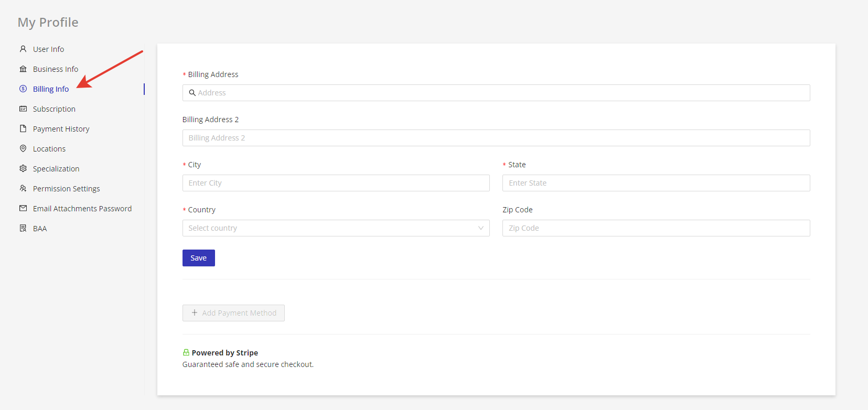Open the User Info section
The width and height of the screenshot is (868, 410).
click(48, 49)
